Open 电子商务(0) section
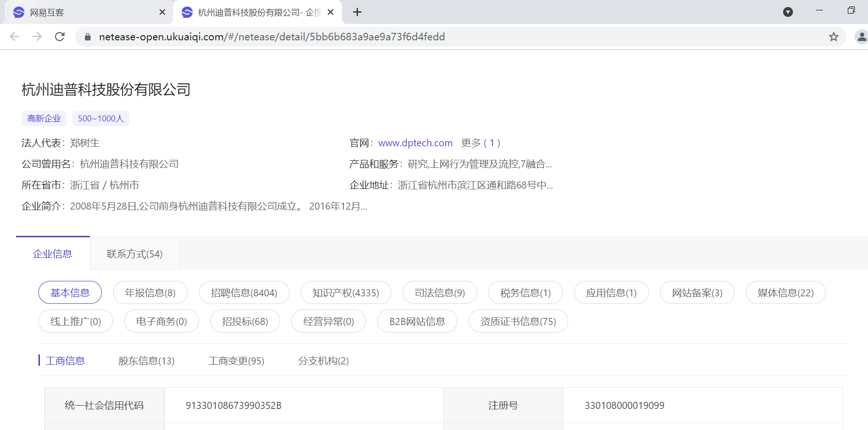Viewport: 868px width, 430px height. 161,321
